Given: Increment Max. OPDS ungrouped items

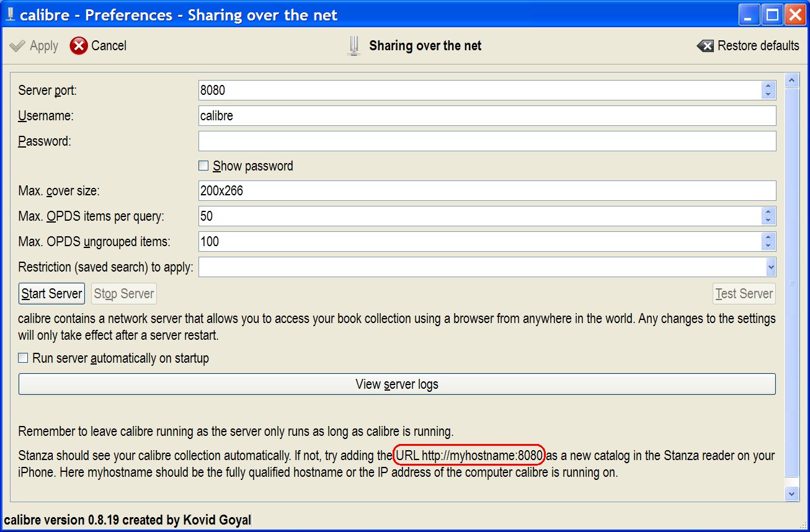Looking at the screenshot, I should coord(768,237).
